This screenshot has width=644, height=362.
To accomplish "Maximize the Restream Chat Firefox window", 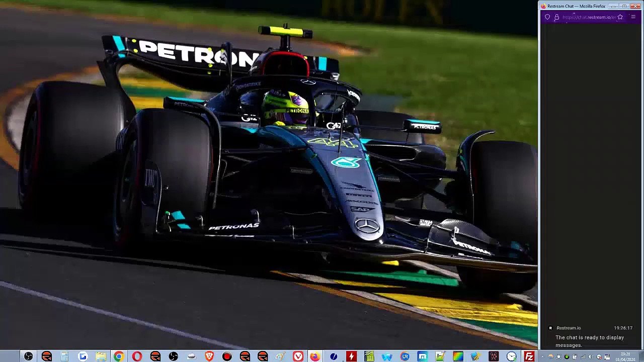I will [x=624, y=6].
